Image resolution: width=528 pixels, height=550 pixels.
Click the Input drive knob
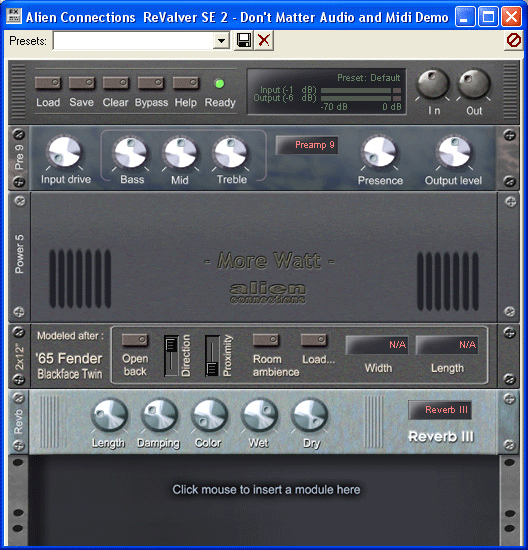tap(65, 153)
